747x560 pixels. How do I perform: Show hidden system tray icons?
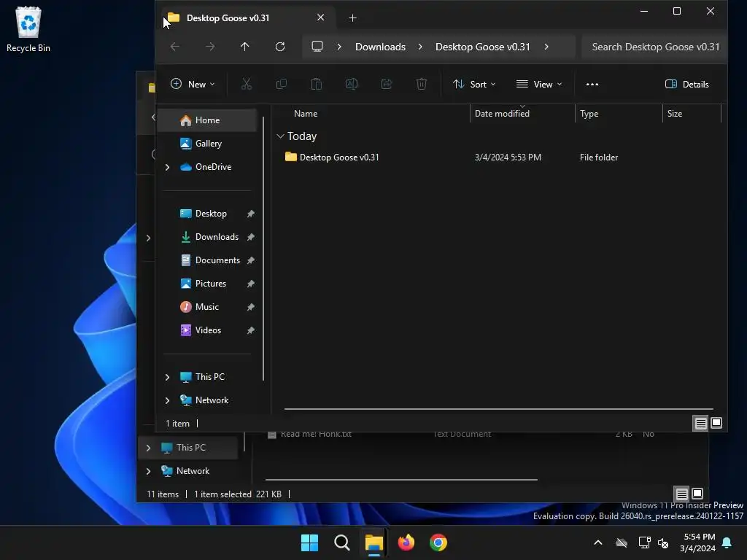(x=598, y=542)
